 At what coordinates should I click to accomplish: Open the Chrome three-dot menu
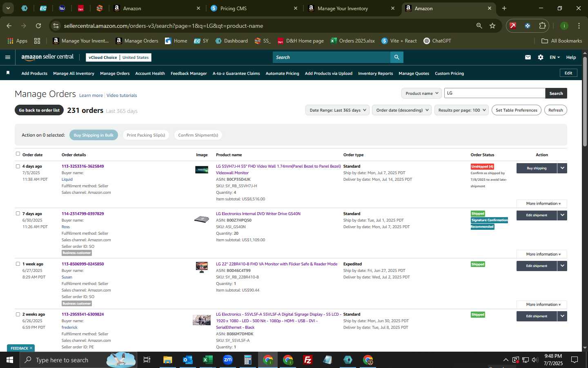coord(579,26)
